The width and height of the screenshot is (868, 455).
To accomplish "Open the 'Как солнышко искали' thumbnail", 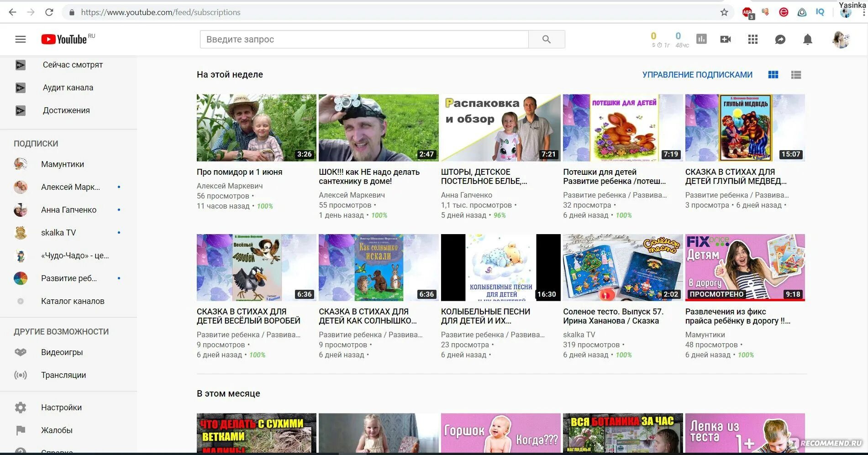I will coord(379,267).
